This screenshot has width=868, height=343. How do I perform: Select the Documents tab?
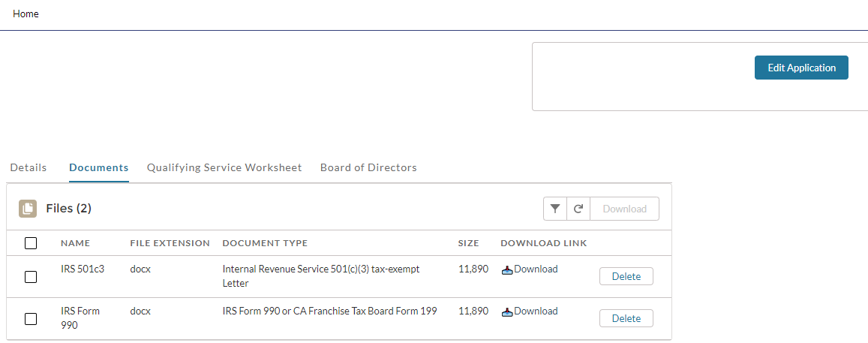pos(99,167)
